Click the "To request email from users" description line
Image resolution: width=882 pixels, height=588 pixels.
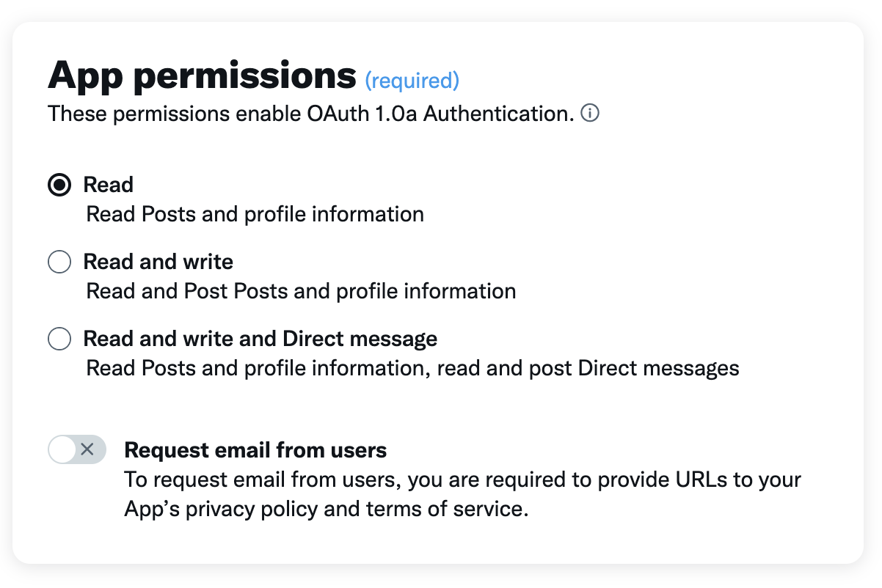[462, 479]
